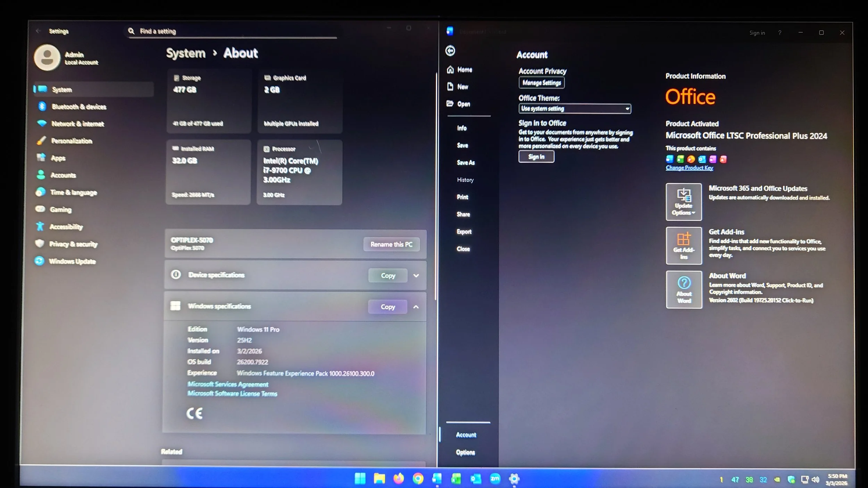This screenshot has height=488, width=868.
Task: Click the Admin user avatar
Action: click(47, 57)
